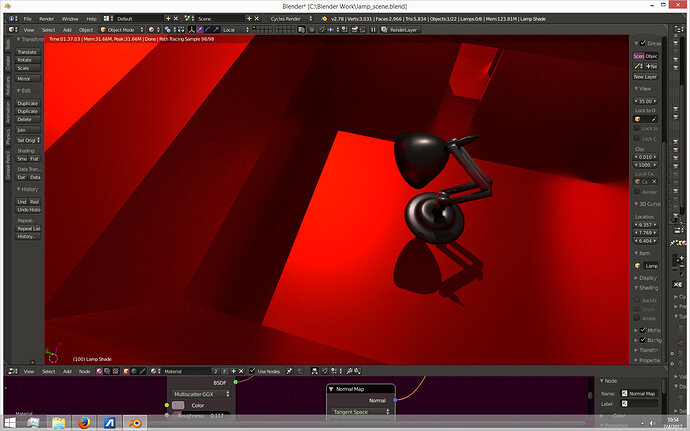
Task: Click the Translate button in tool shelf
Action: pyautogui.click(x=27, y=51)
